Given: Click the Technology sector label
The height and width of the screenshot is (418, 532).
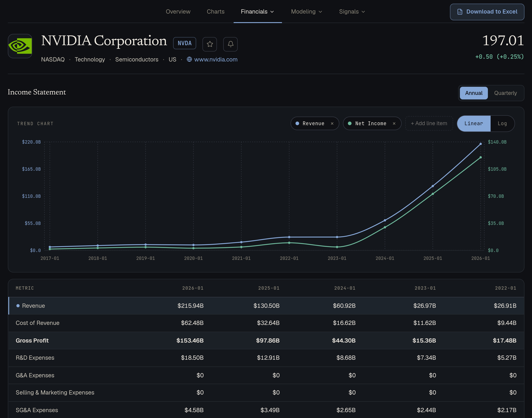Looking at the screenshot, I should coord(90,59).
